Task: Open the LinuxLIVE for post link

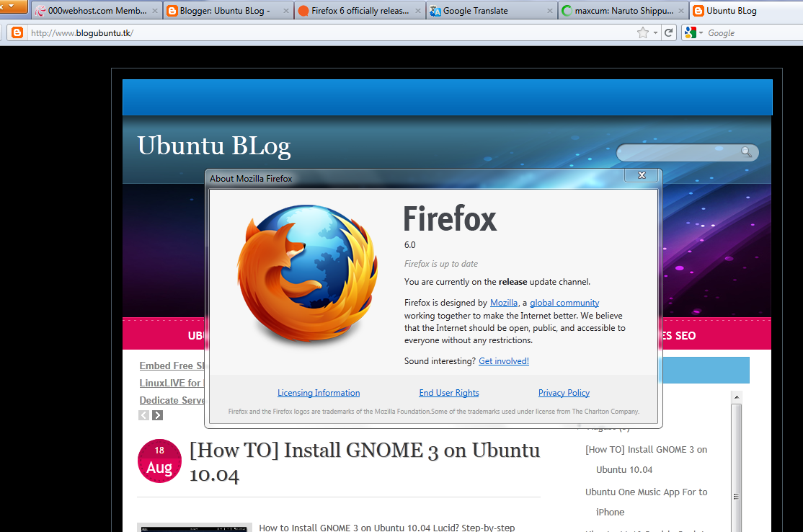Action: [x=172, y=383]
